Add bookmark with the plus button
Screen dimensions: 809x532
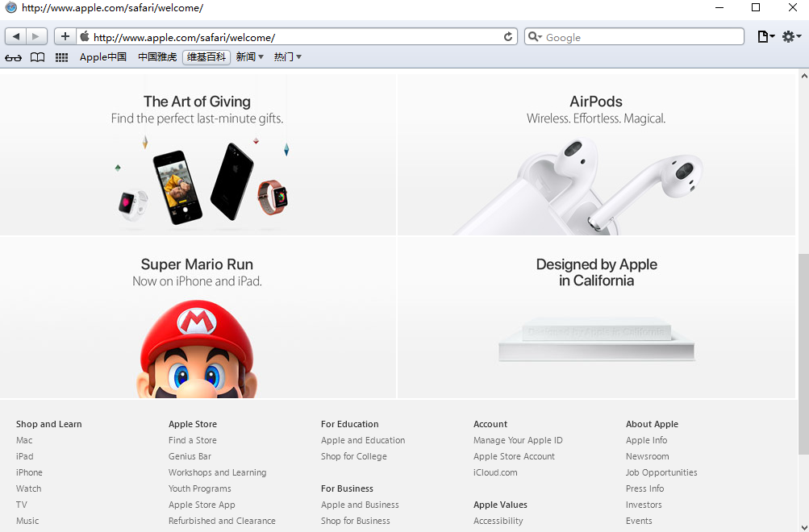65,36
